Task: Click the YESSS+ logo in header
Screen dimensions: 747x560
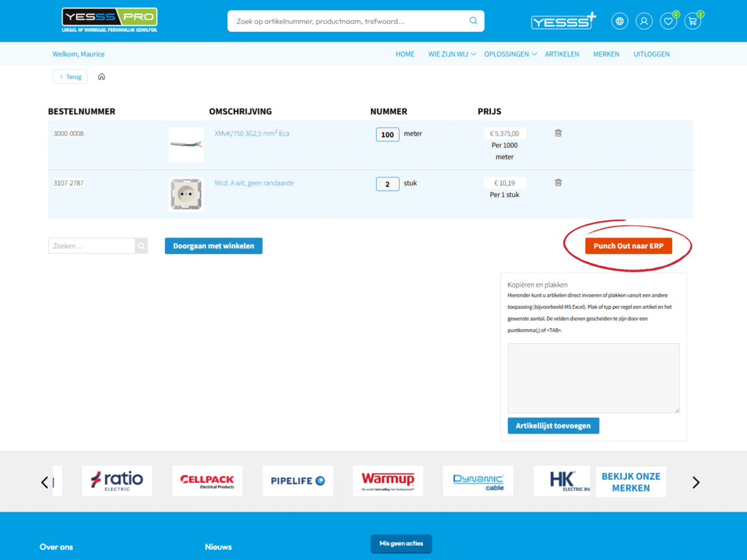Action: pyautogui.click(x=563, y=21)
